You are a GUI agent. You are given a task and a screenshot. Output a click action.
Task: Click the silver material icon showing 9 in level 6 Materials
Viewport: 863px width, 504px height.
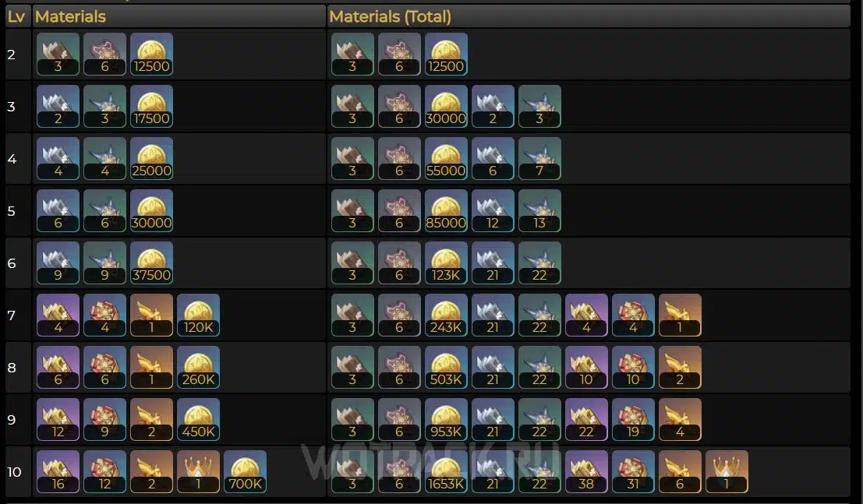[x=58, y=263]
